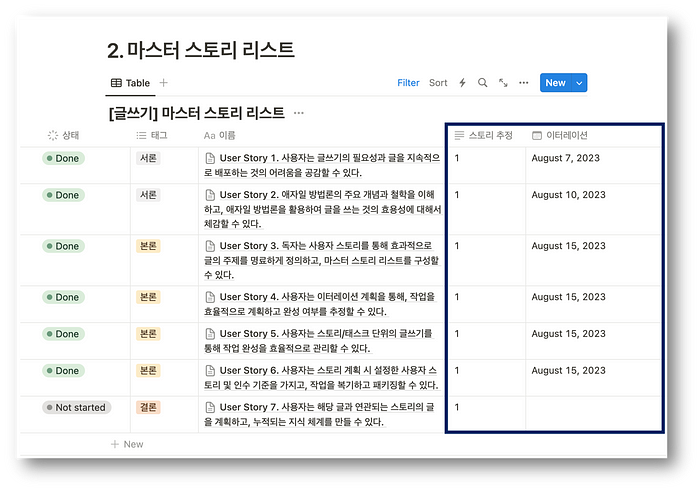Click page icon of User Story 1

pos(210,158)
